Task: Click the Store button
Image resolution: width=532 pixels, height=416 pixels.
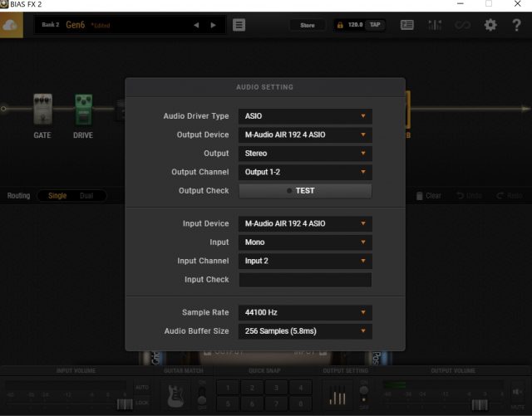Action: [x=308, y=25]
